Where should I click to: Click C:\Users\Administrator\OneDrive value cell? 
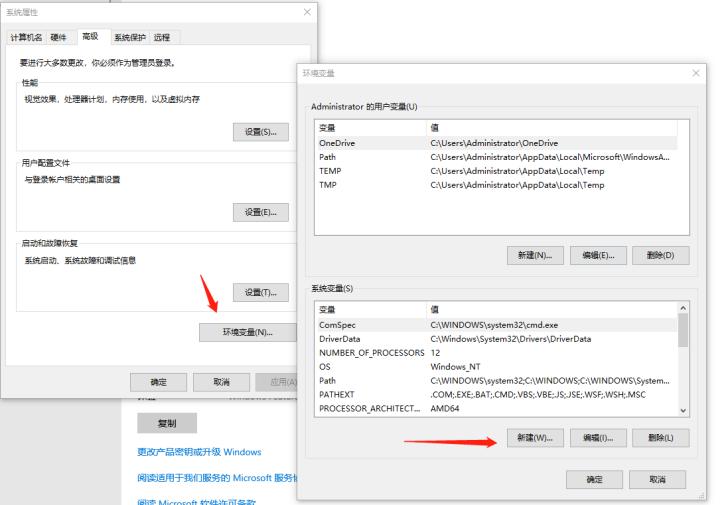coord(494,143)
